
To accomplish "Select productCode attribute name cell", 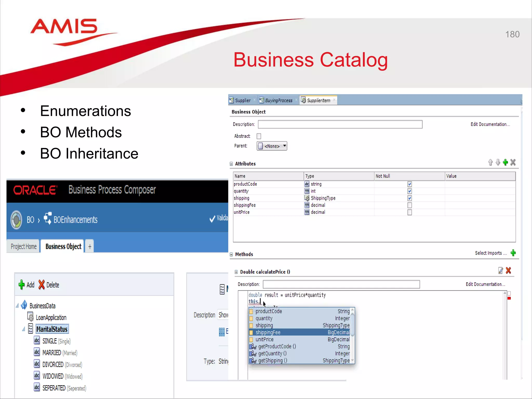I will point(269,184).
